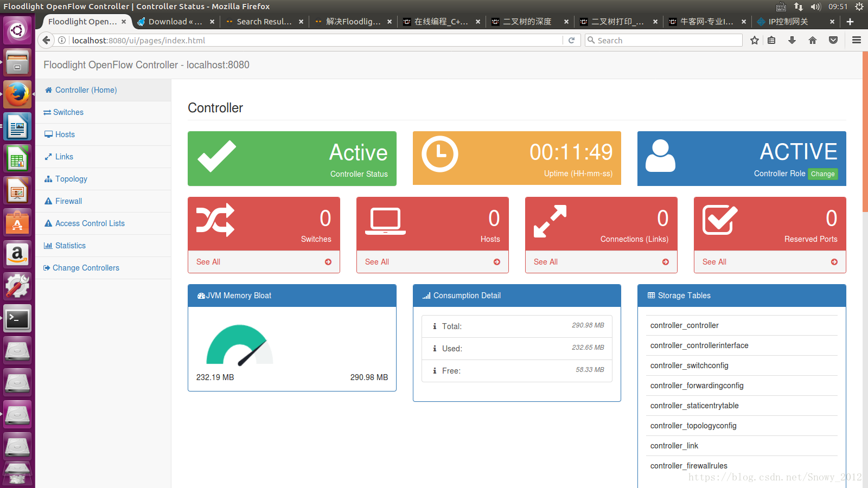Click arrow icon in Switches See All
The image size is (868, 488).
(328, 262)
